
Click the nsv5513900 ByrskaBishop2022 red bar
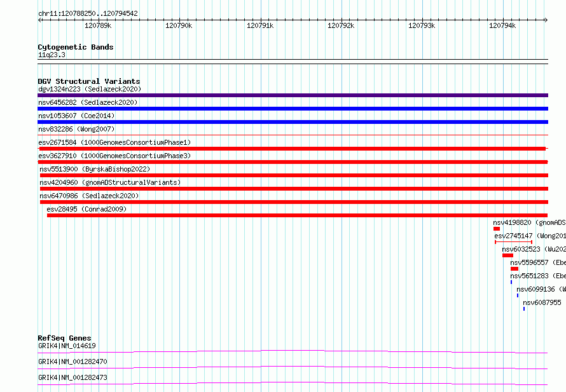point(294,175)
